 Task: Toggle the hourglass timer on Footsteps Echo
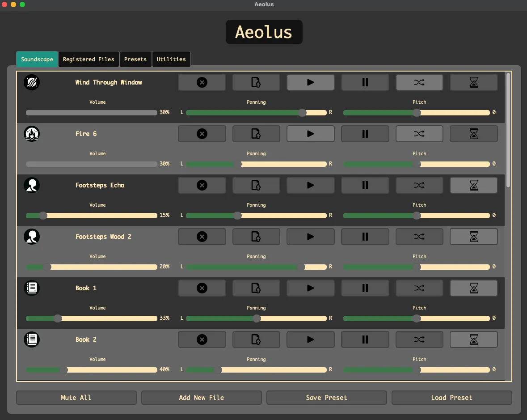pyautogui.click(x=474, y=185)
